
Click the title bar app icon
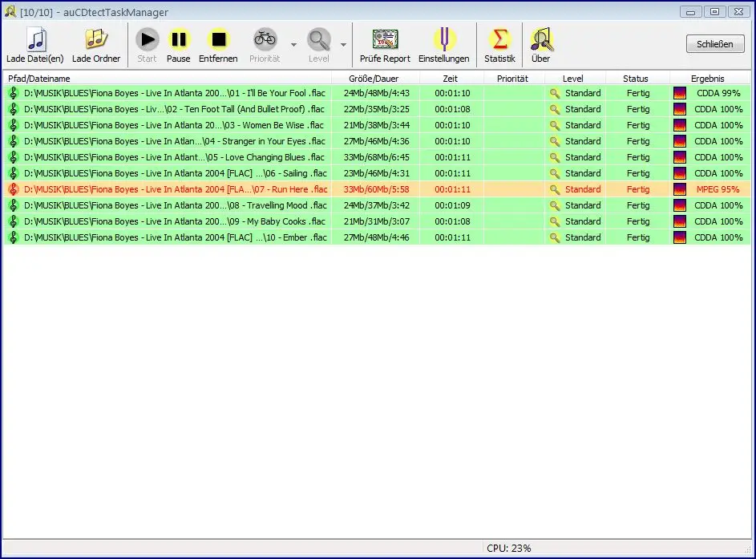point(10,11)
